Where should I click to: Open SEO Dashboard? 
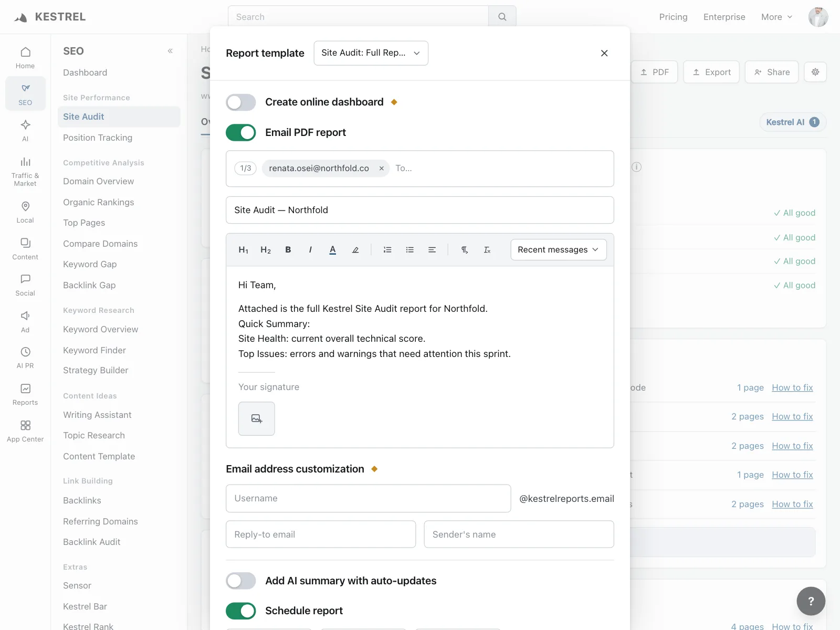tap(85, 72)
